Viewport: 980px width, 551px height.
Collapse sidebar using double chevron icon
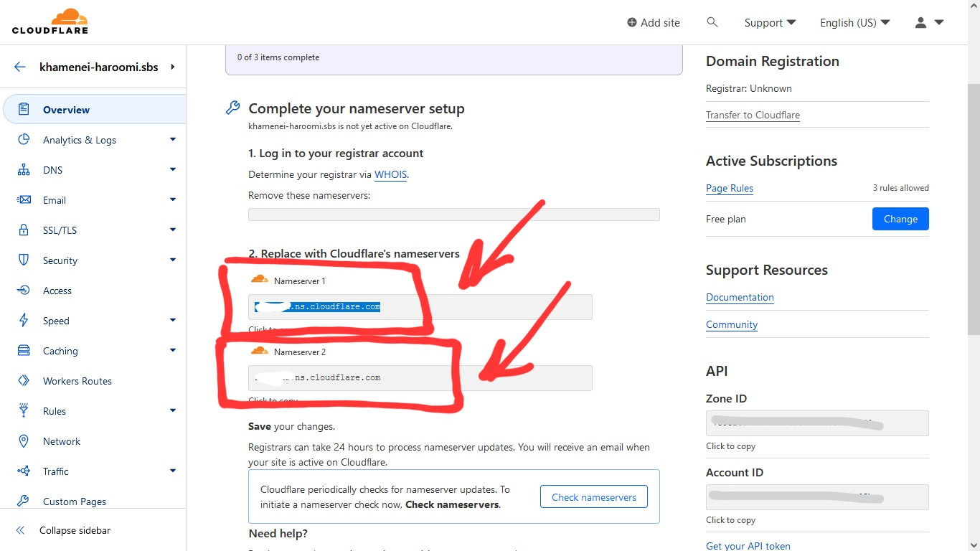21,530
